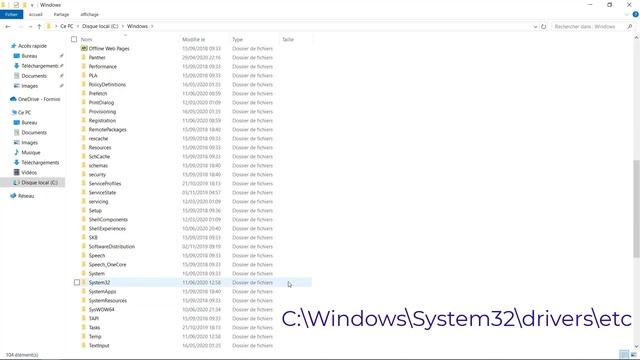Image resolution: width=640 pixels, height=360 pixels.
Task: Sort by the Taille column header
Action: 288,40
